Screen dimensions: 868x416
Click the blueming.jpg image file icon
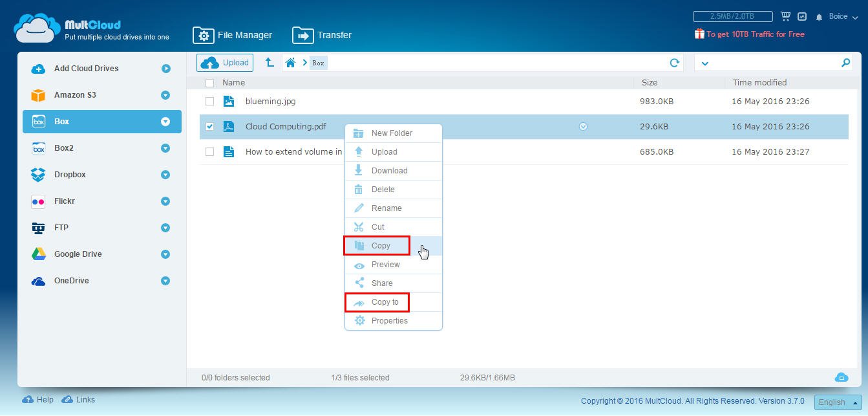click(x=229, y=101)
